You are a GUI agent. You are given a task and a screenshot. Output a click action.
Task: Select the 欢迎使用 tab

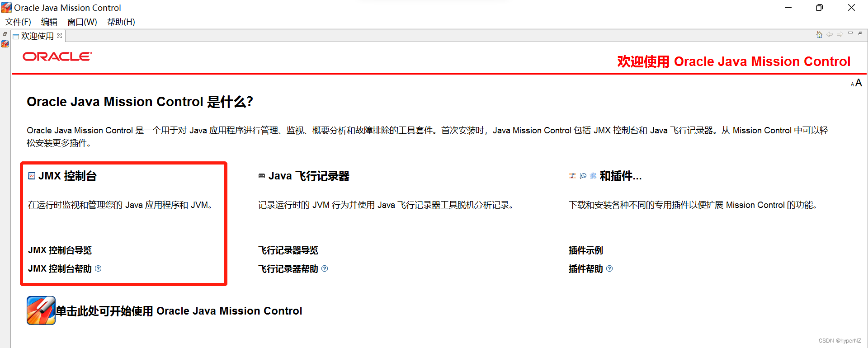[x=38, y=36]
